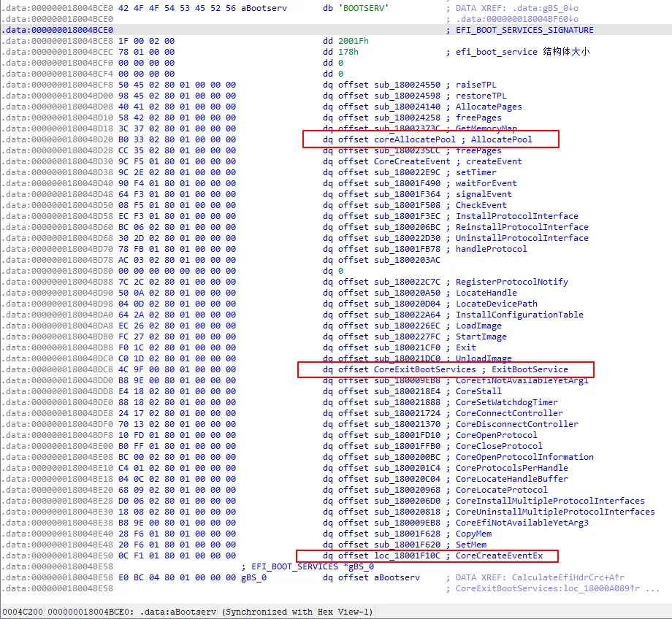This screenshot has height=619, width=672.
Task: Select sub_1800226EC on the LoadImage row
Action: pos(407,326)
